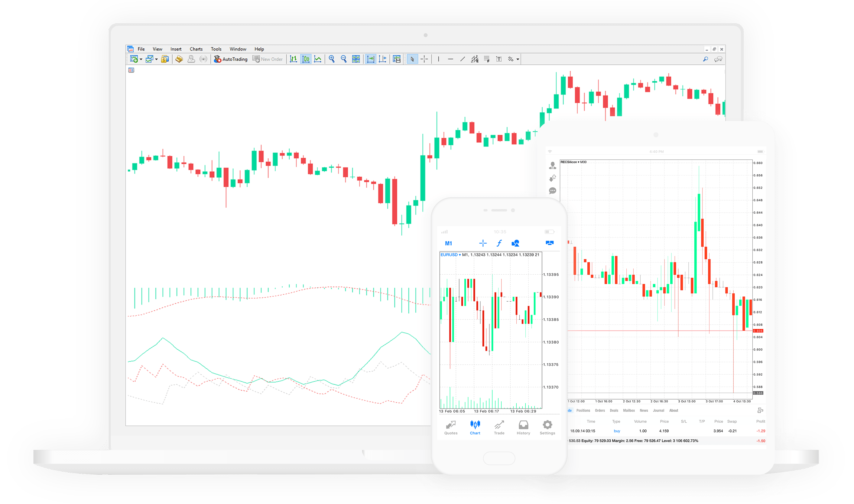Select the Fibonacci retracement tool
The width and height of the screenshot is (854, 504).
[487, 59]
